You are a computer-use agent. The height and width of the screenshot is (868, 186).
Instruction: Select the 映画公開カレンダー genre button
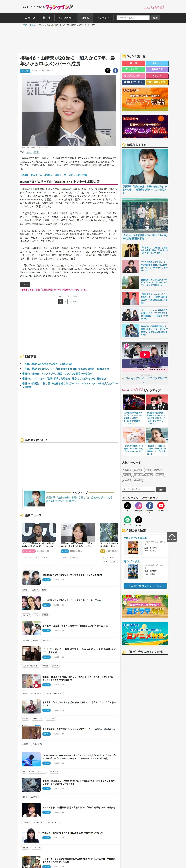(157, 82)
